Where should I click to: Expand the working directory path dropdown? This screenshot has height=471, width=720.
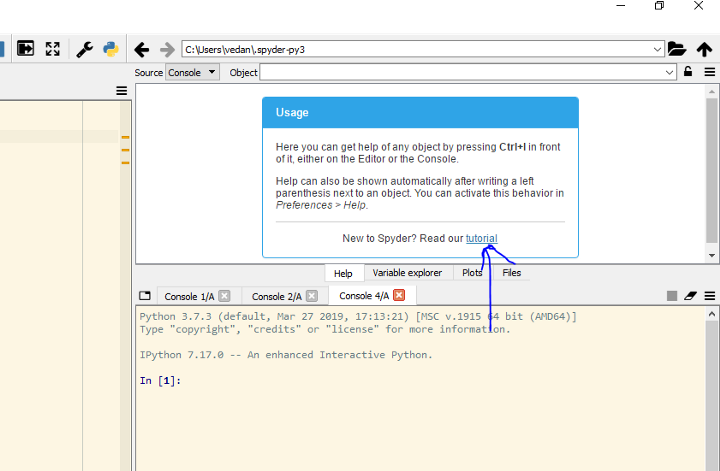pos(657,49)
